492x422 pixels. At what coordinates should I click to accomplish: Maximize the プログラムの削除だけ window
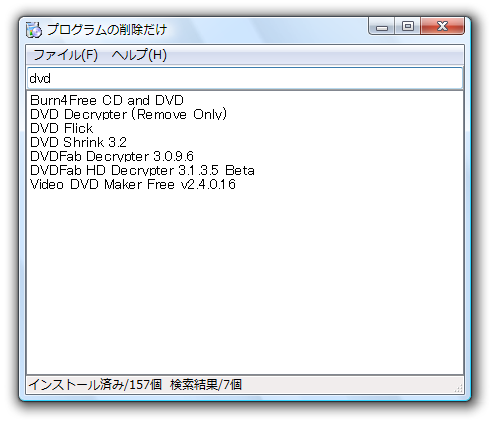click(x=408, y=26)
